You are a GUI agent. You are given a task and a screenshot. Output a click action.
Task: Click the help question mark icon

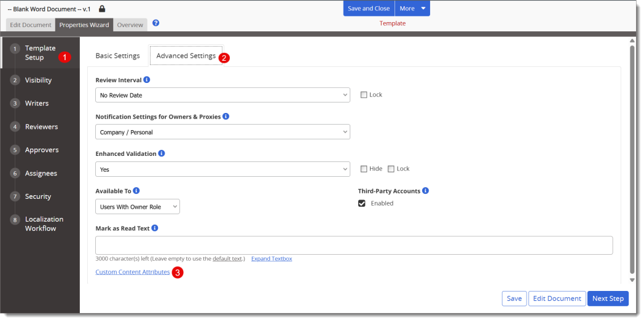[x=156, y=23]
